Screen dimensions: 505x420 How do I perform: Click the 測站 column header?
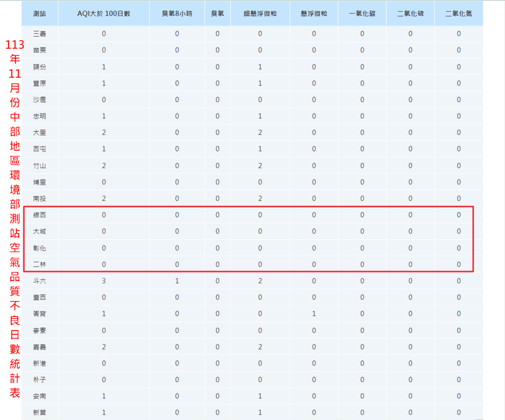[40, 13]
